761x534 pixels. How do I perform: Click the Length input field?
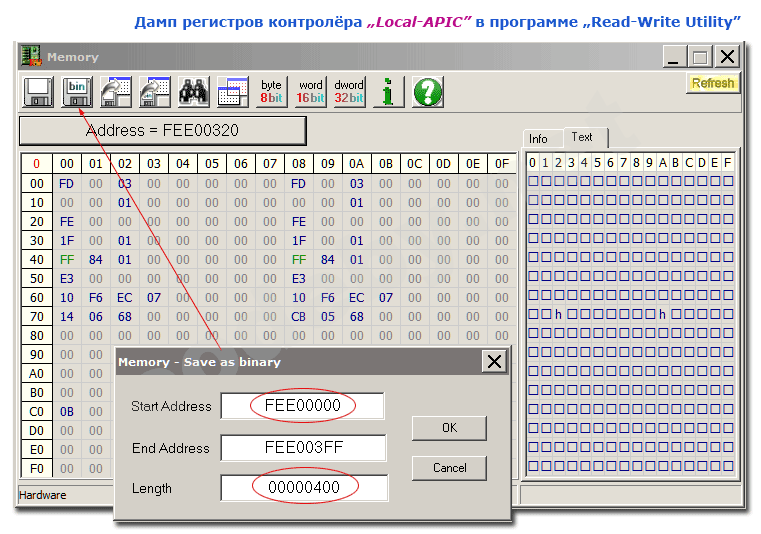pos(304,487)
